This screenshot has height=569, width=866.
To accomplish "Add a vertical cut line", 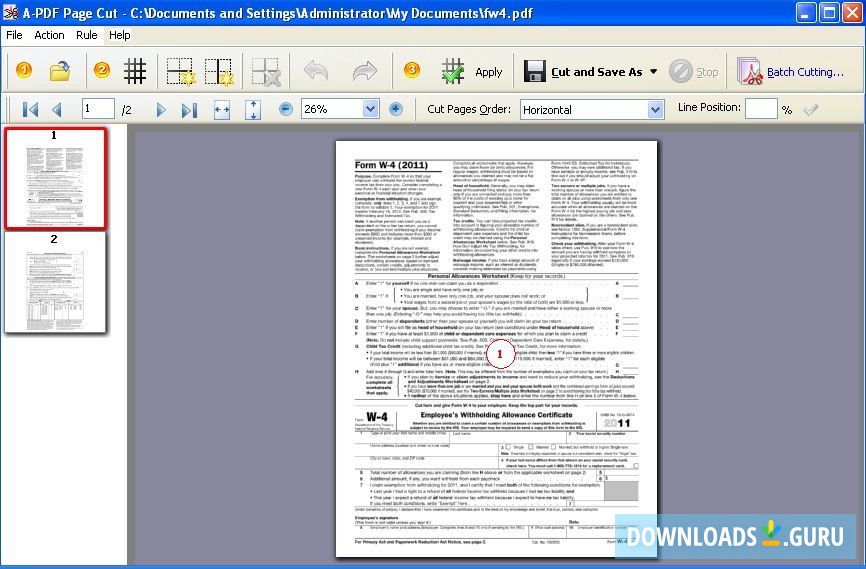I will coord(219,72).
